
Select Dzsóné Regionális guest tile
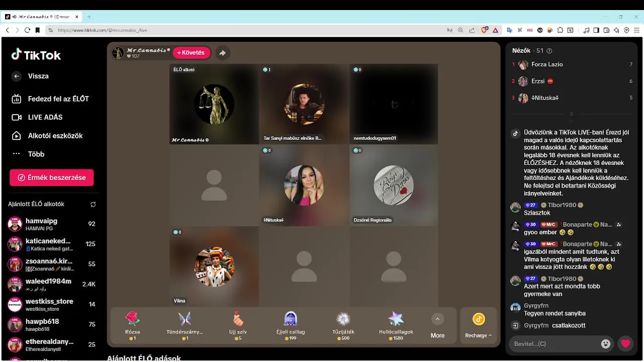(393, 185)
